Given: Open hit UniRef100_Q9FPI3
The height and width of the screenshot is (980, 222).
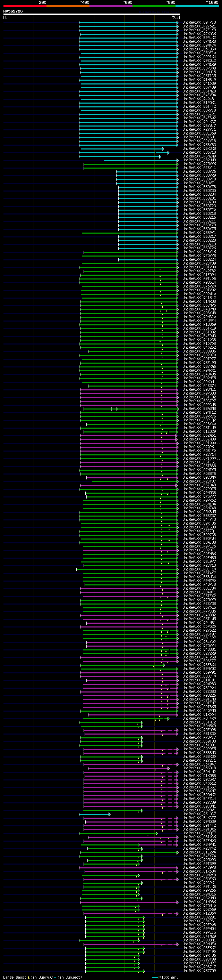Looking at the screenshot, I should (x=199, y=23).
